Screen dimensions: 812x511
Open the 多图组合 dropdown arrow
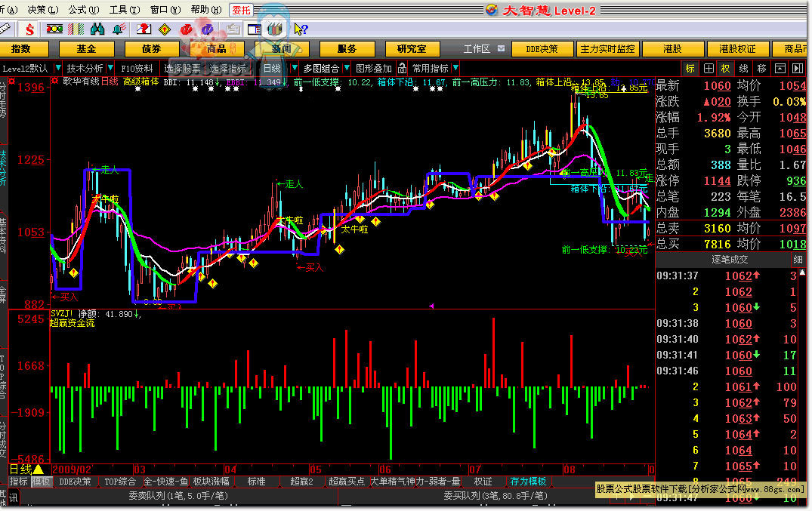[347, 68]
